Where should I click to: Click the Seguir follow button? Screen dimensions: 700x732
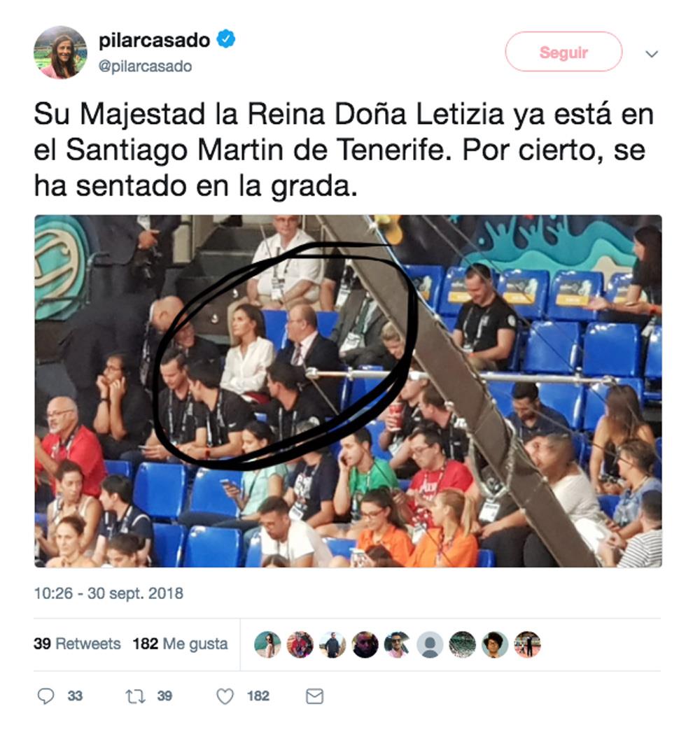(563, 52)
